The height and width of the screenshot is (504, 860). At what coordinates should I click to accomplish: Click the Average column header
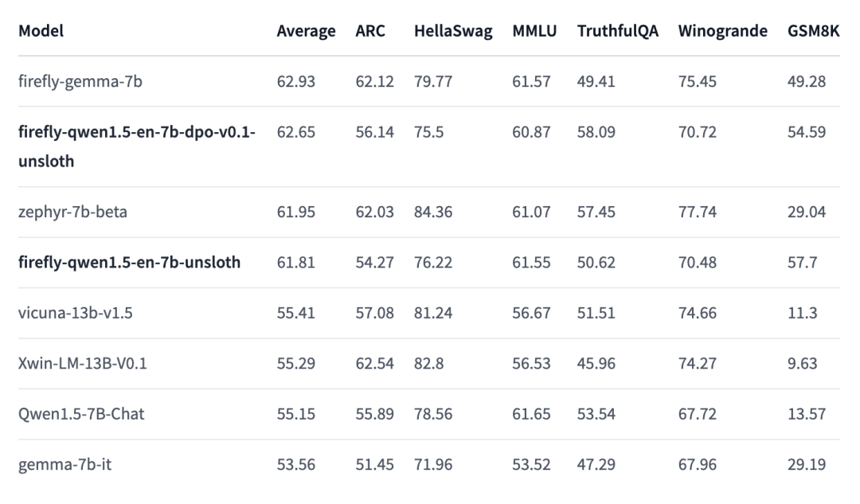(306, 32)
